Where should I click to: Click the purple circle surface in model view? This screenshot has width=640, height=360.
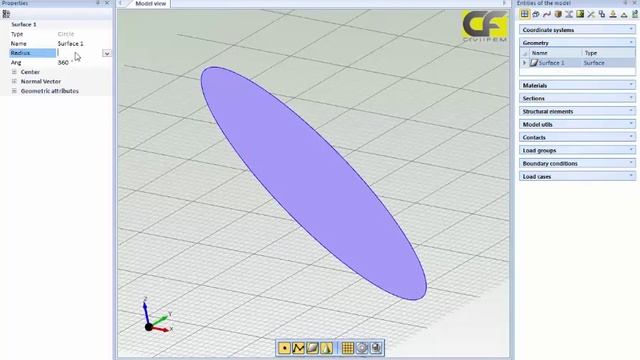coord(313,183)
